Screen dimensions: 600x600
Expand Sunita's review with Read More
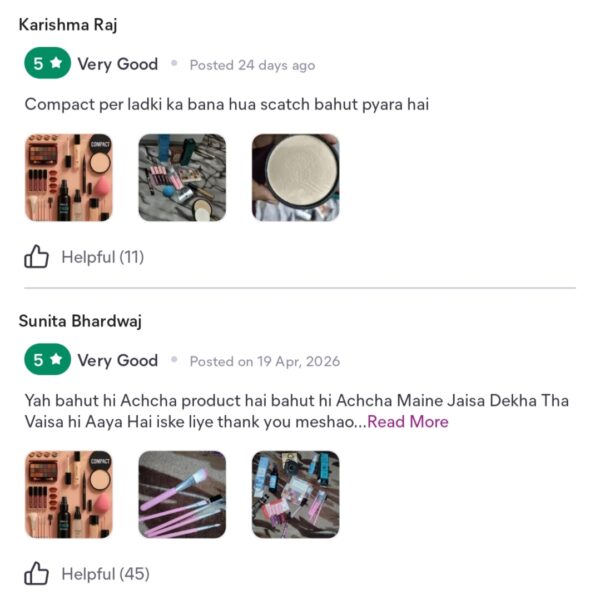coord(408,422)
